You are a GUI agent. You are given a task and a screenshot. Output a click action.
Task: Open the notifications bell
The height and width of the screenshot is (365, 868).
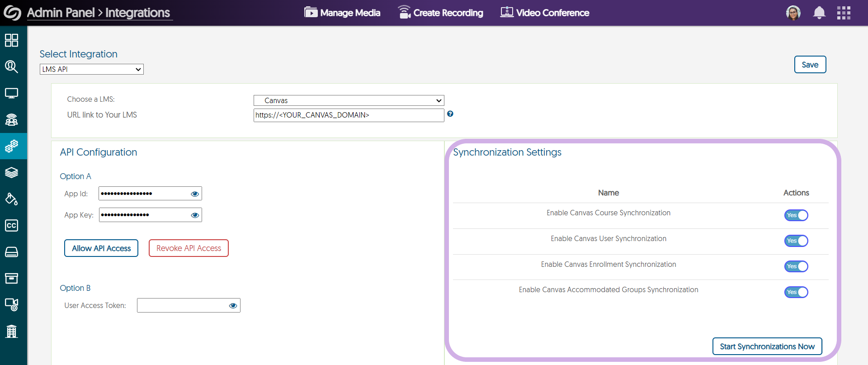[819, 13]
